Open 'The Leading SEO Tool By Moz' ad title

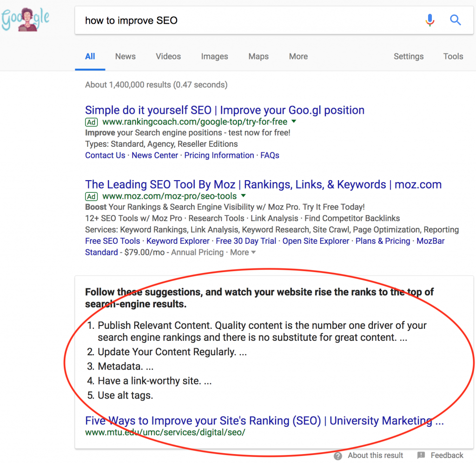(263, 184)
